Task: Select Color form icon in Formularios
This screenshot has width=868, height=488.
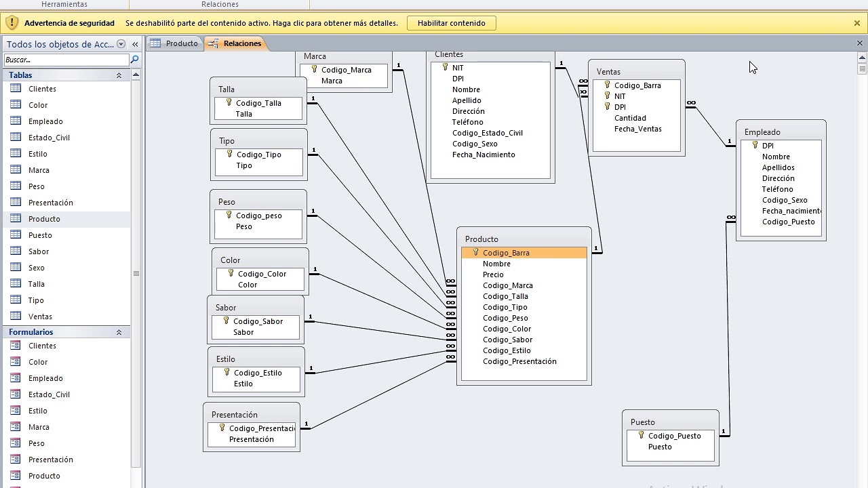Action: [x=16, y=362]
